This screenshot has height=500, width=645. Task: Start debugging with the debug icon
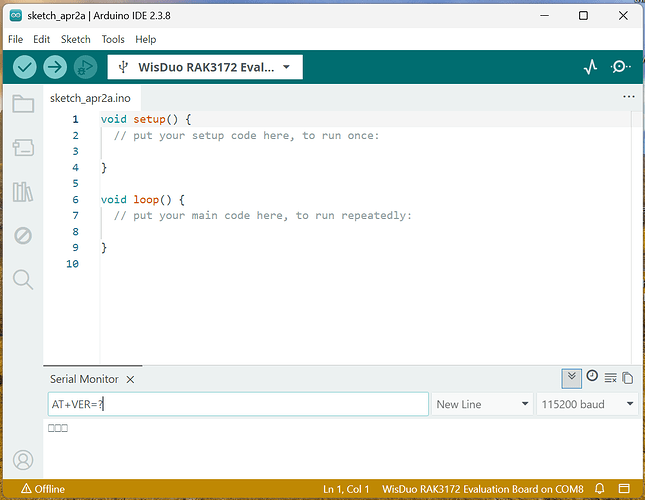click(85, 67)
